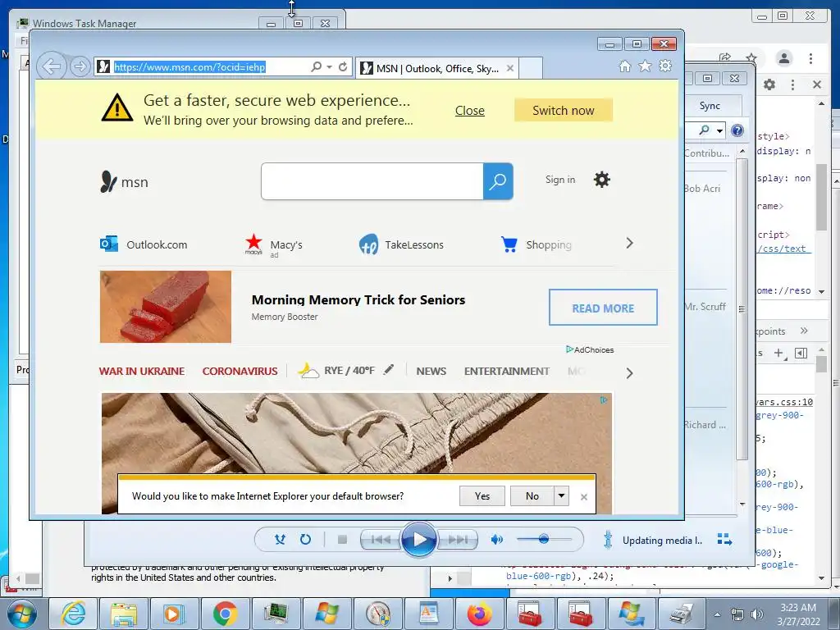
Task: Click the DevTools settings gear icon
Action: coord(769,84)
